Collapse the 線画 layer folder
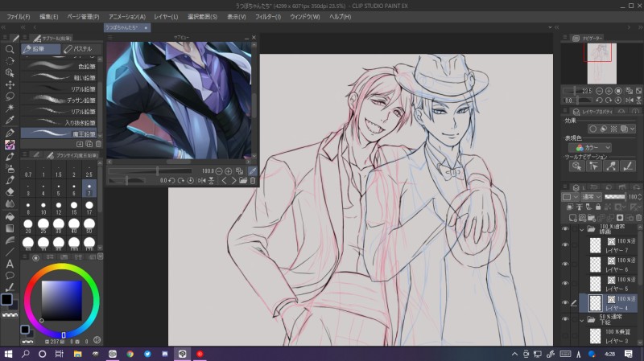The height and width of the screenshot is (361, 644). (x=581, y=228)
